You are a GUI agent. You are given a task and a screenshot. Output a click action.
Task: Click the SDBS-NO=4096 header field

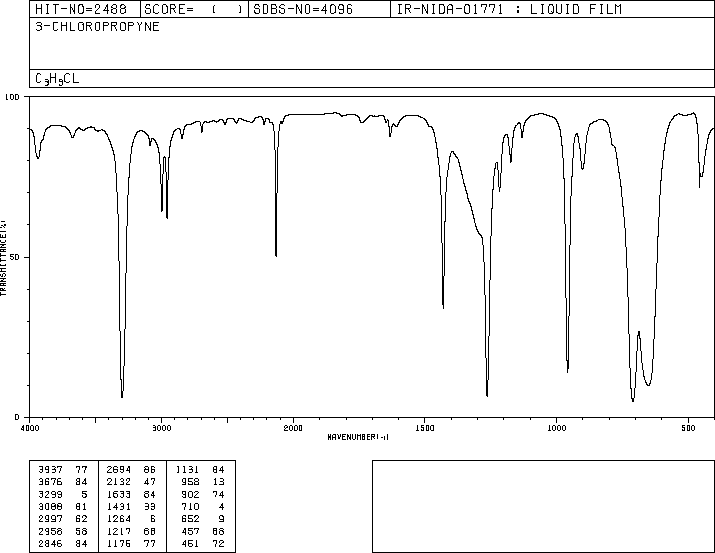pos(319,9)
